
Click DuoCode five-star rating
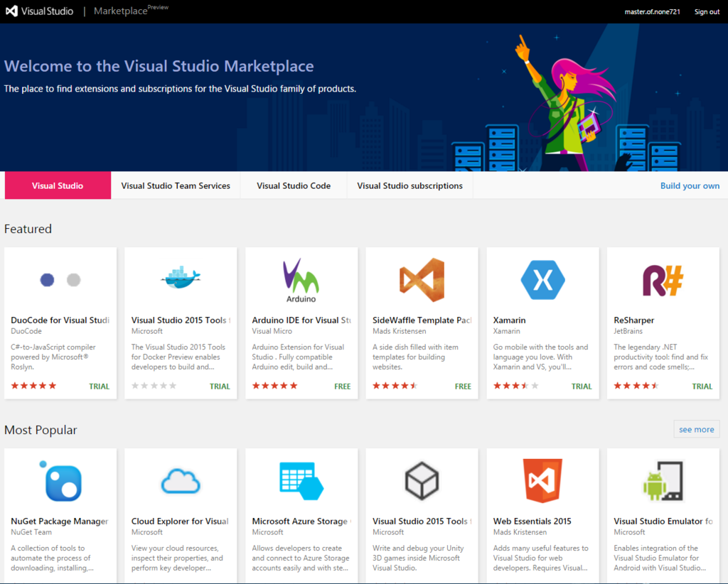pyautogui.click(x=33, y=386)
